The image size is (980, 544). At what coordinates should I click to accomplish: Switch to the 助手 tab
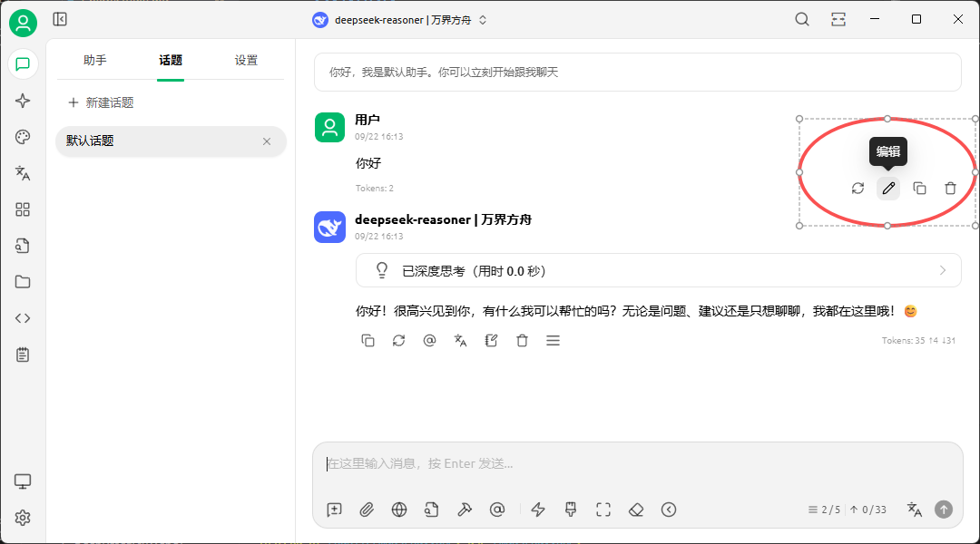pos(95,61)
